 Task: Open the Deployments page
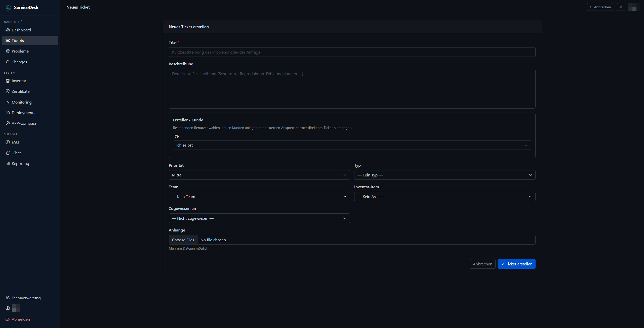(30, 113)
